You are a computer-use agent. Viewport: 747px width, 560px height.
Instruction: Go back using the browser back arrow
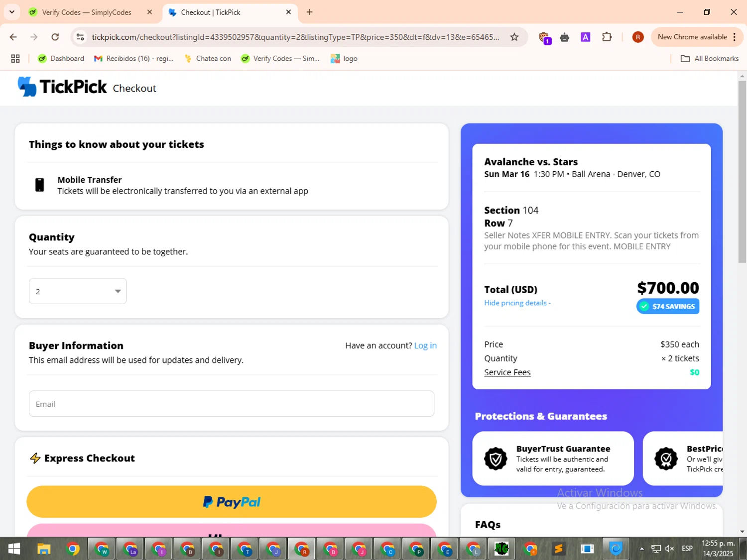click(x=13, y=37)
